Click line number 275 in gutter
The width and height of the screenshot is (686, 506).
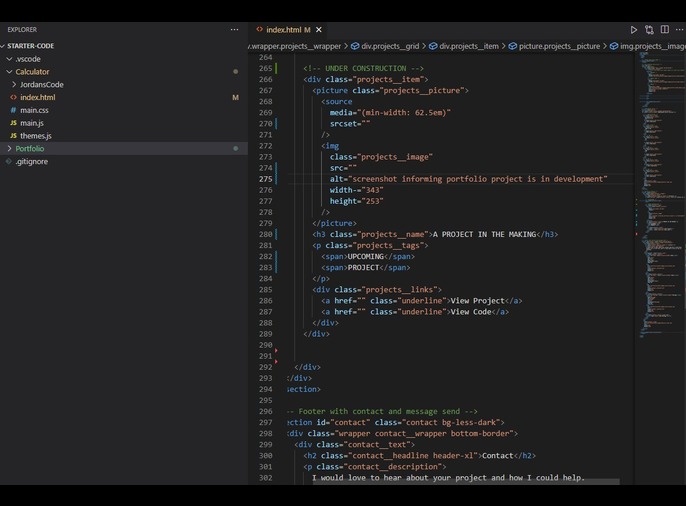(266, 179)
